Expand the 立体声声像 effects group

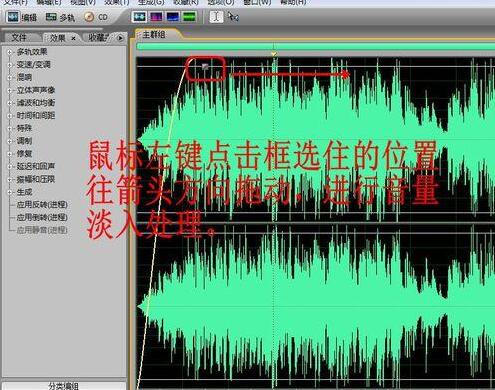(x=10, y=90)
